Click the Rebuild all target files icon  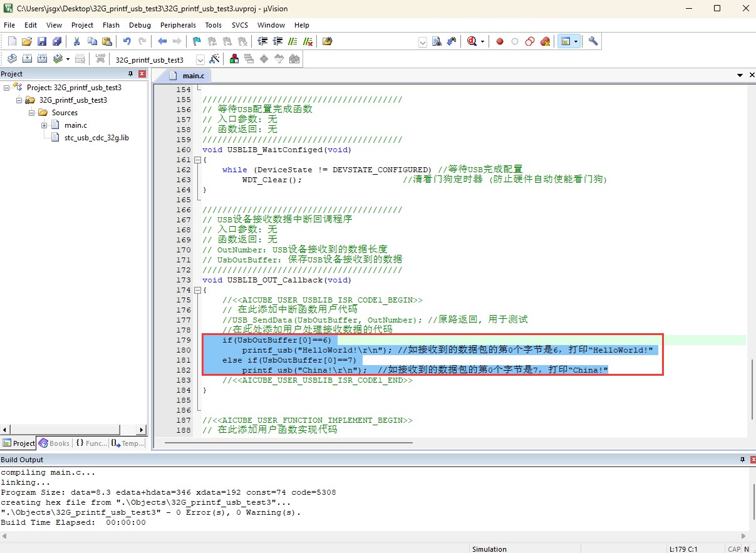click(x=43, y=59)
